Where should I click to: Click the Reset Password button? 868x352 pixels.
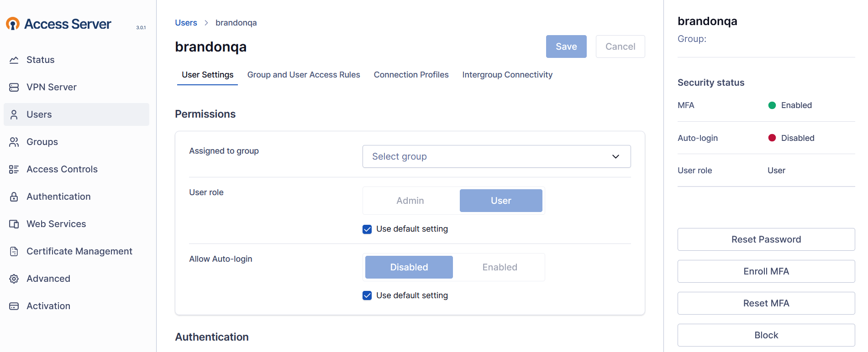click(766, 239)
